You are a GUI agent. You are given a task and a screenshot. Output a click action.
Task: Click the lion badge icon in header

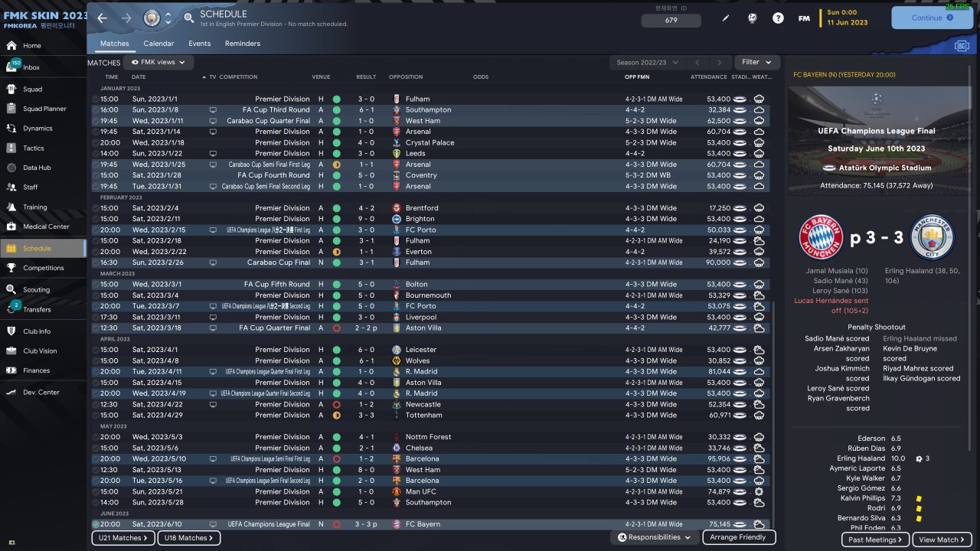752,18
